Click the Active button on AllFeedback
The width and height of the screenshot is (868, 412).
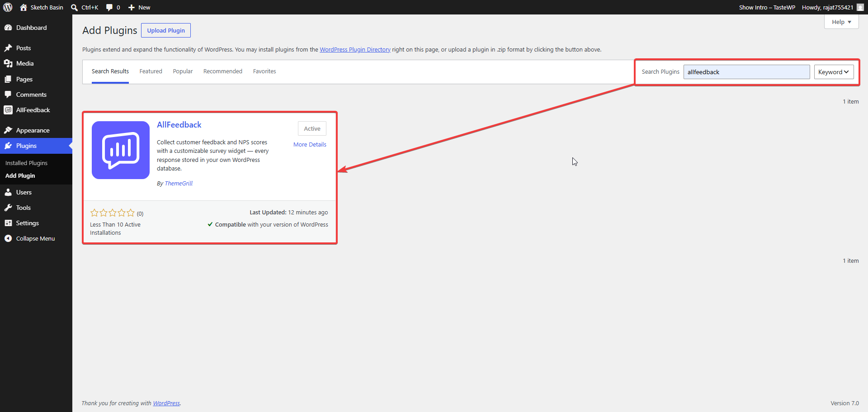tap(312, 128)
